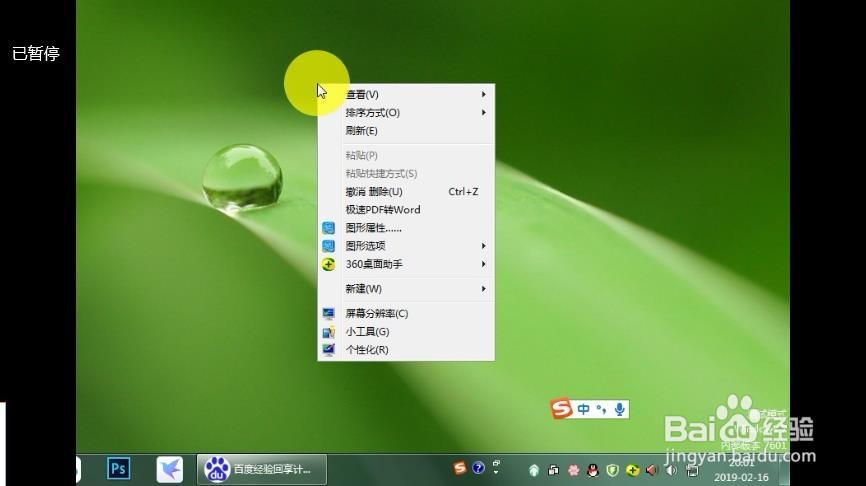866x486 pixels.
Task: Launch Photoshop from the taskbar
Action: tap(118, 469)
